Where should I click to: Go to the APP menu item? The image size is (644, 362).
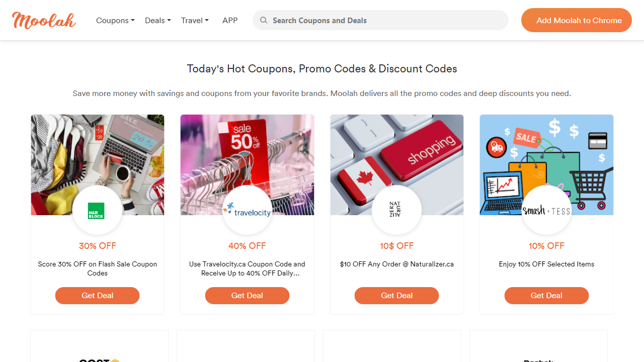pos(230,21)
